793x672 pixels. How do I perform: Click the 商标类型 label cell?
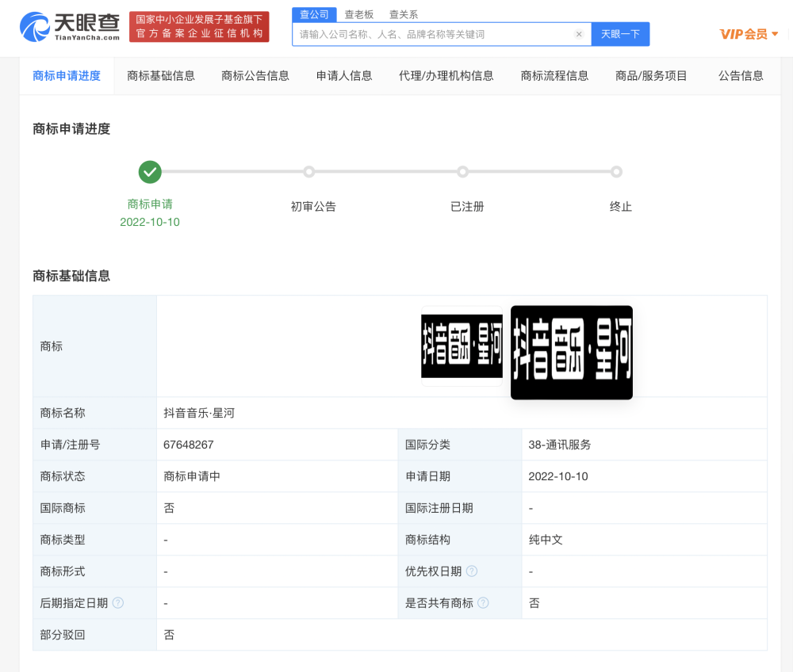94,540
